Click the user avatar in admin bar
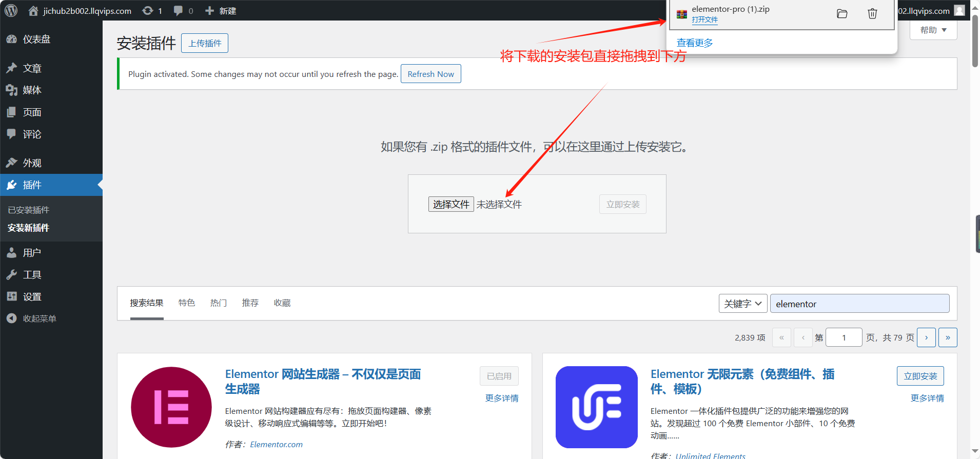 (959, 11)
